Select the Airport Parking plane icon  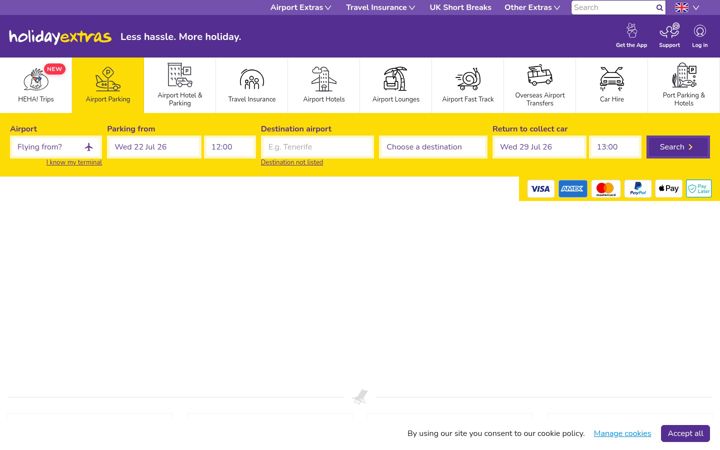(x=108, y=79)
